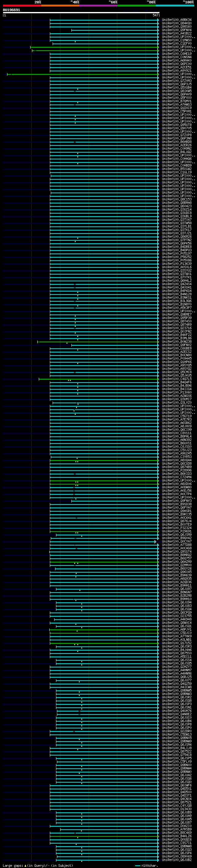This screenshot has width=197, height=868.
Task: Click hit label UniRef100_C9S7I1
Action: pos(177,843)
